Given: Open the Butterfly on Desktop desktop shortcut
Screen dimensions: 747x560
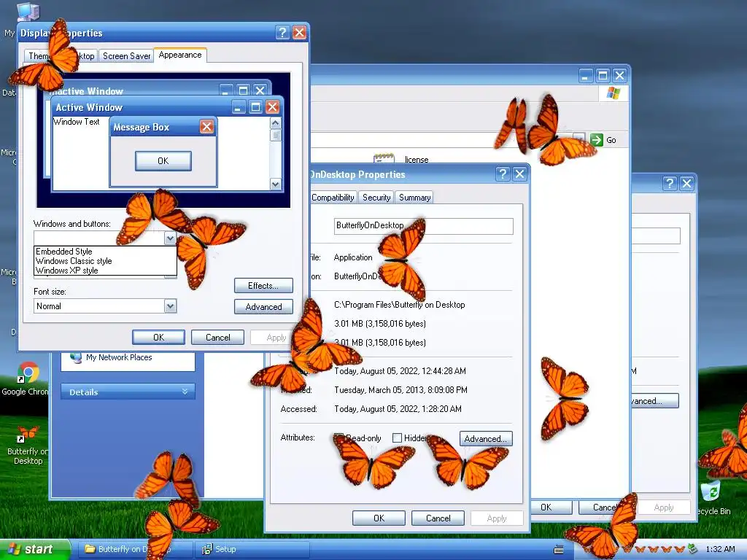Looking at the screenshot, I should click(x=27, y=435).
